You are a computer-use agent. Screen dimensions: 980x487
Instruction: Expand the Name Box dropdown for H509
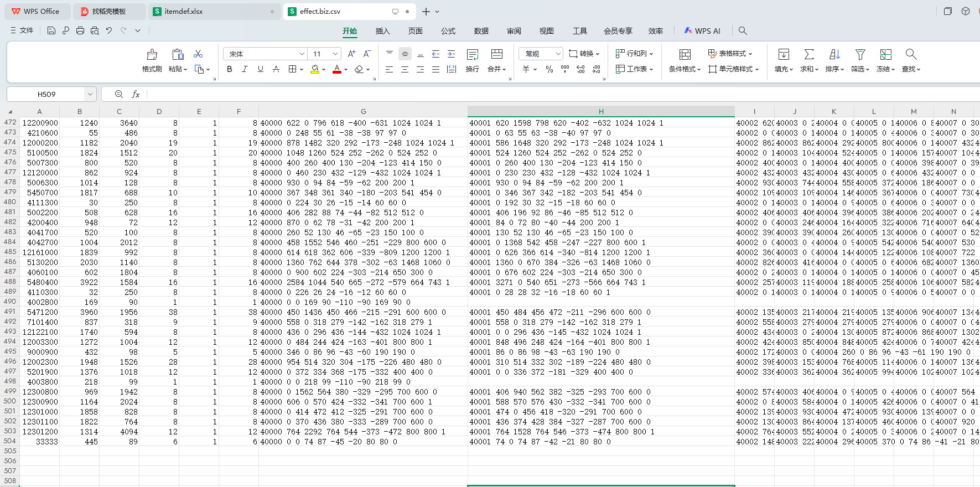(90, 94)
